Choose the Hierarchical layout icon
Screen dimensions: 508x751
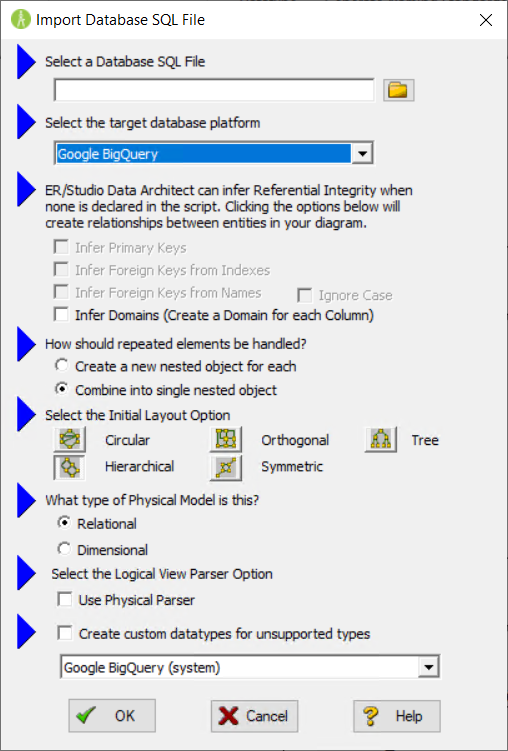click(69, 467)
